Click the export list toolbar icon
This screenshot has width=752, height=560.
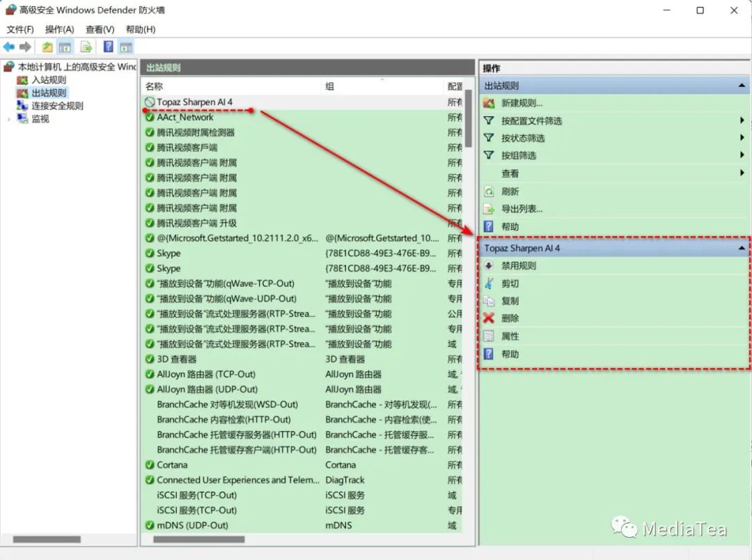86,47
